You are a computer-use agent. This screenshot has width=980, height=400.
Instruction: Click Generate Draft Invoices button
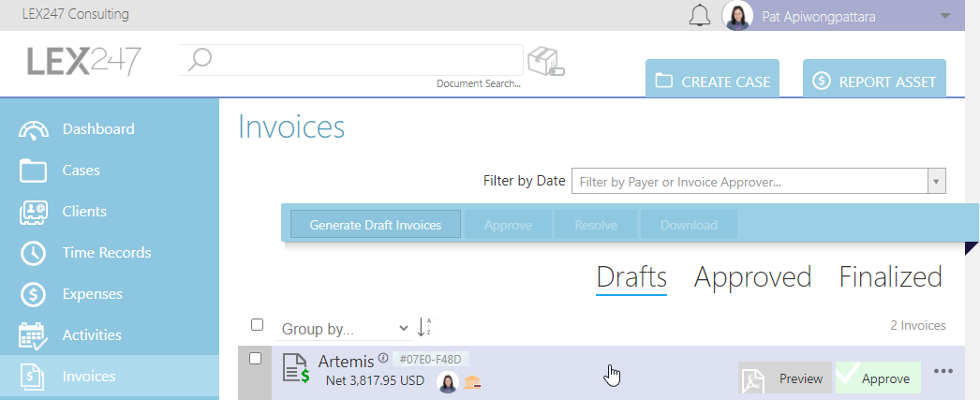(376, 225)
